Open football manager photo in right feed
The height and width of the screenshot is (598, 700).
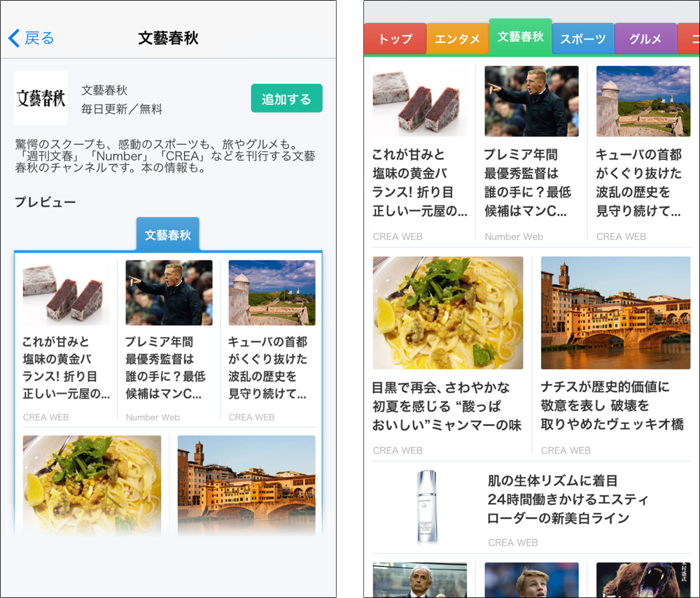[x=532, y=101]
